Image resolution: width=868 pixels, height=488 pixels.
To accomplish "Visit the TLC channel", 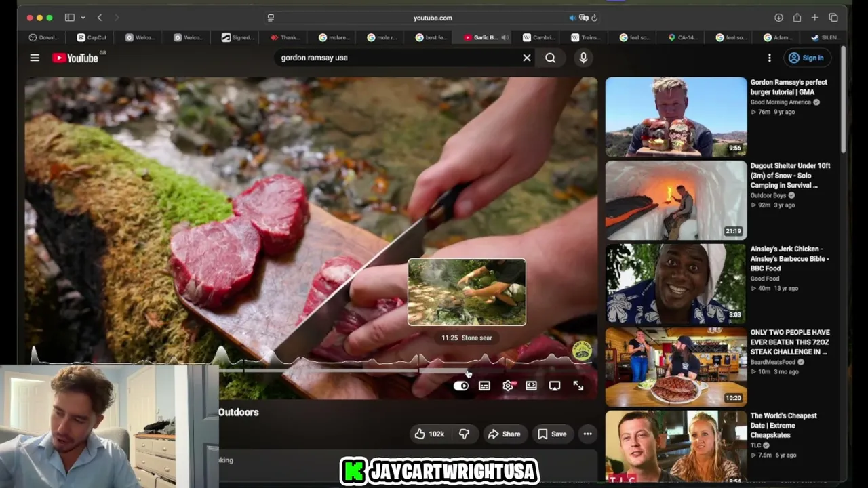I will point(755,445).
